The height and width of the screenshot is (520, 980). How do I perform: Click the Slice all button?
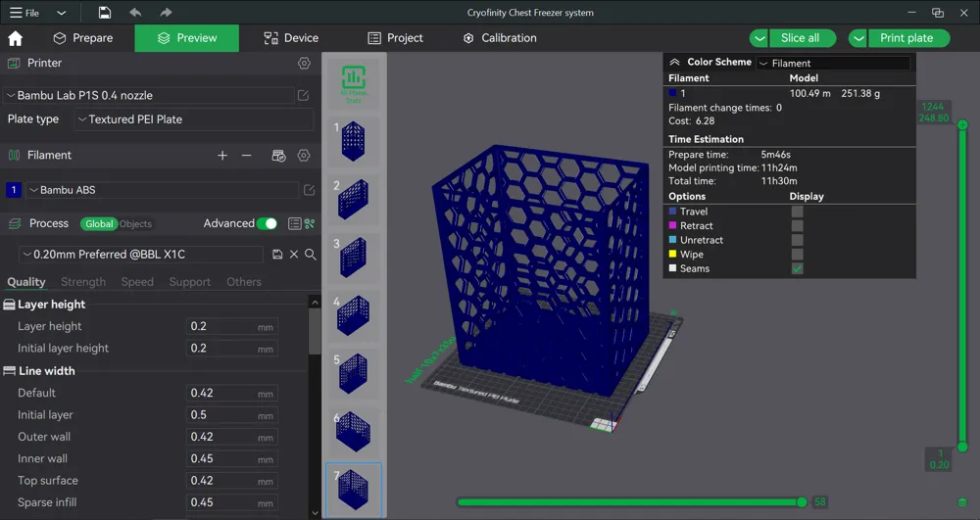pyautogui.click(x=803, y=38)
